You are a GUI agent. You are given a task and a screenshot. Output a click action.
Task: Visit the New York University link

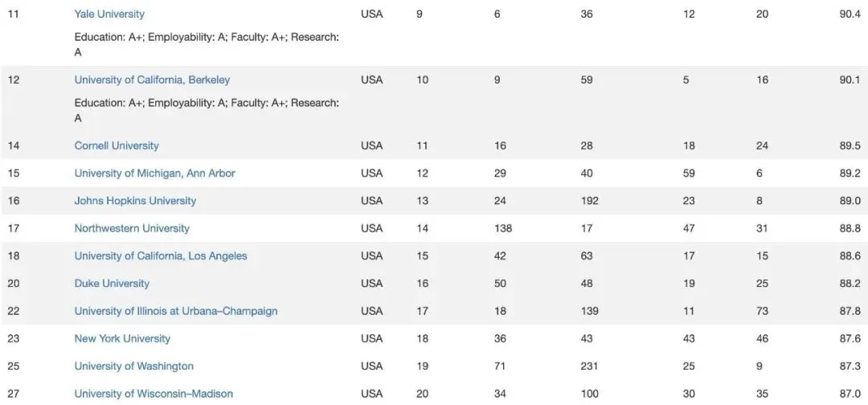[x=122, y=338]
